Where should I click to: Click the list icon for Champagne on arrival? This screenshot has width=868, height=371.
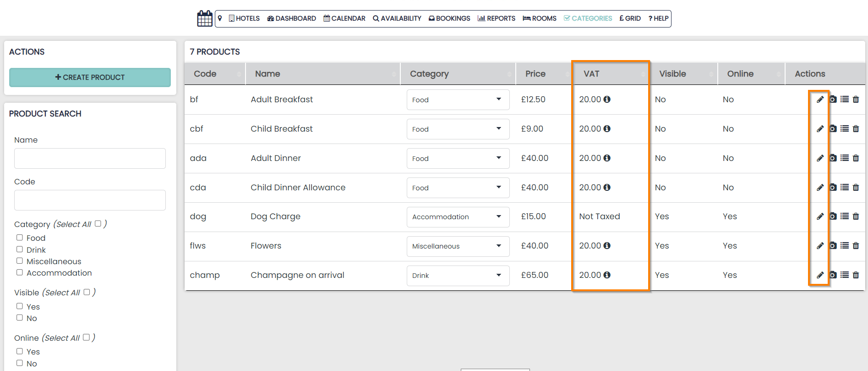click(844, 275)
